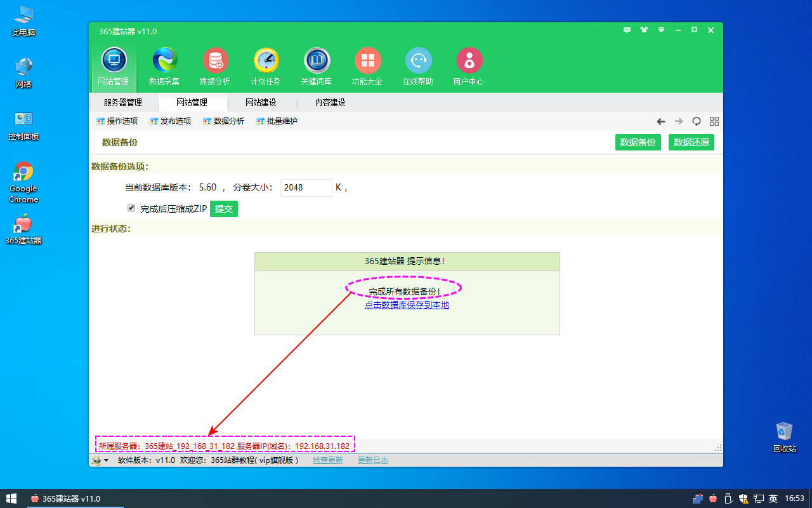The image size is (812, 508).
Task: Open 365建站器 desktop shortcut
Action: [23, 230]
